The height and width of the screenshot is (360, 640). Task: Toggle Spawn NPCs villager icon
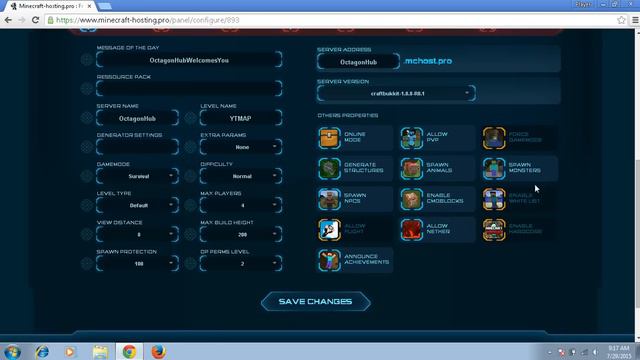coord(329,199)
